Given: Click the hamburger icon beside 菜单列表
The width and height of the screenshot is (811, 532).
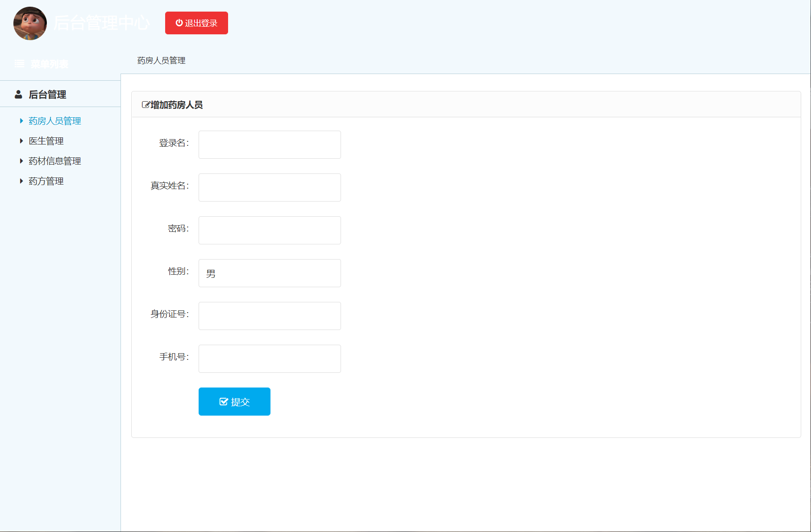Looking at the screenshot, I should pyautogui.click(x=19, y=63).
